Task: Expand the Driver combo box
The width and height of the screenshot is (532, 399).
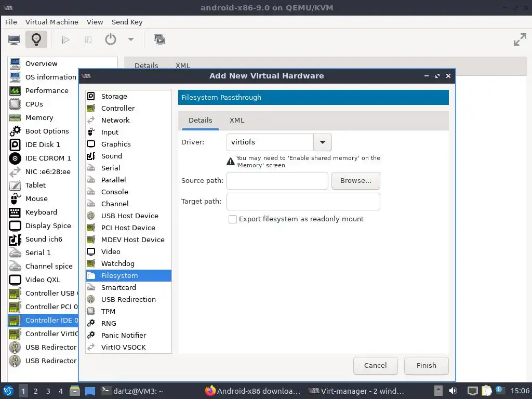Action: (x=322, y=142)
